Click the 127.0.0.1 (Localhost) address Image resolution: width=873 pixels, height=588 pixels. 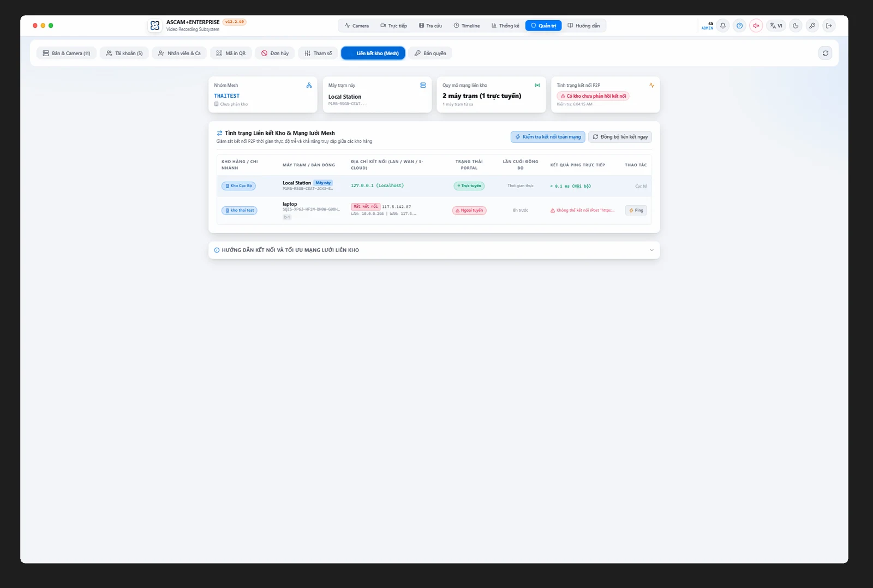(x=378, y=186)
